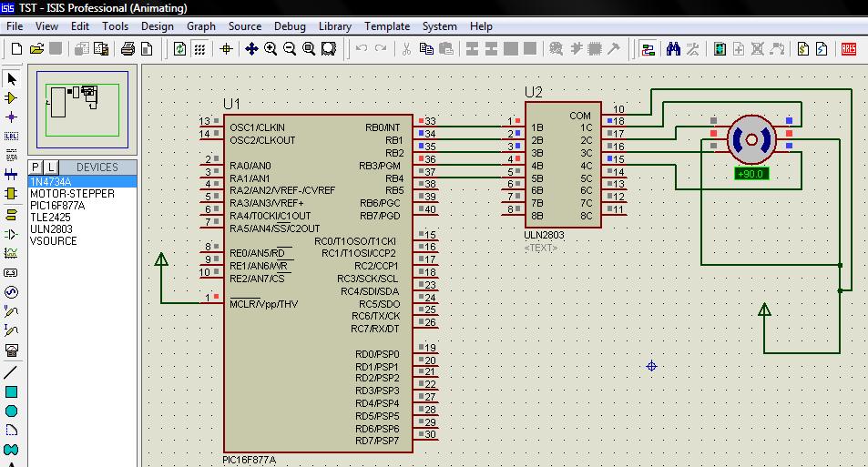The height and width of the screenshot is (467, 868).
Task: Select the Buses Mode tool
Action: pos(11,174)
